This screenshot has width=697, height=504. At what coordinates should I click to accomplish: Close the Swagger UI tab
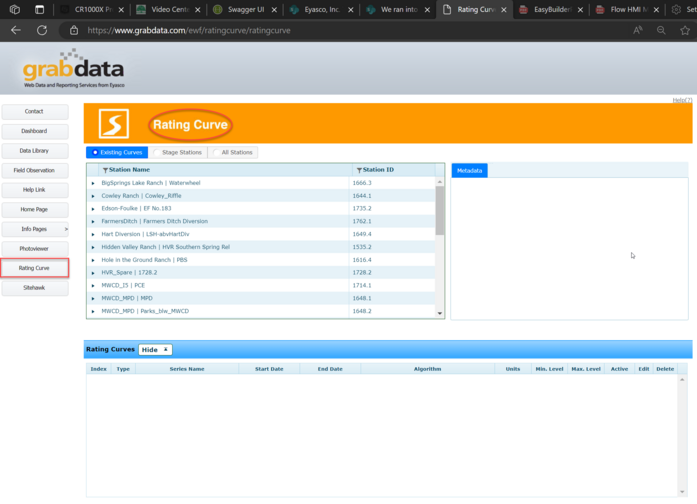[x=274, y=10]
